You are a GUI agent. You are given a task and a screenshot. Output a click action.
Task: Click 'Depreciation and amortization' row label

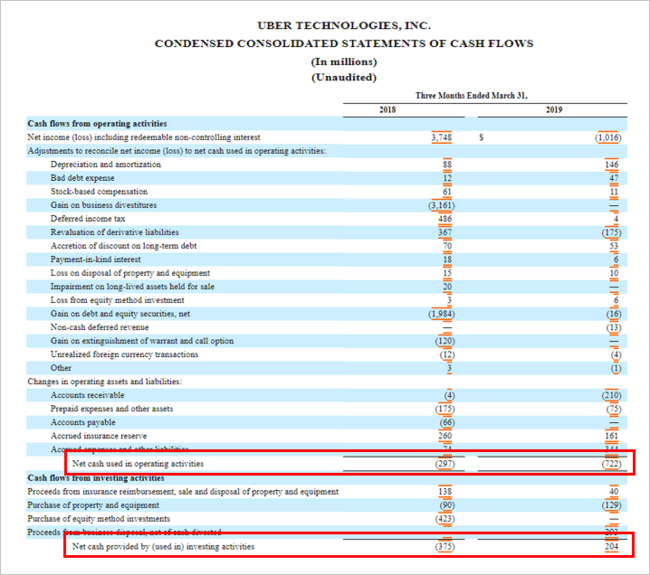click(106, 164)
